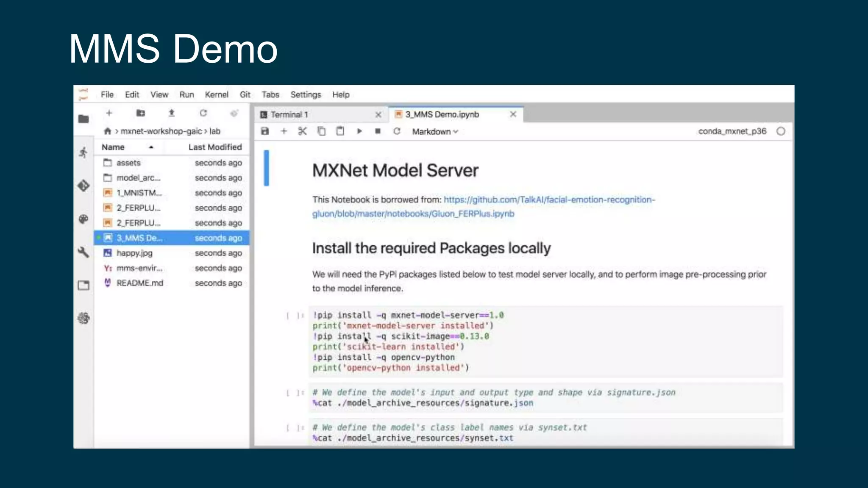Viewport: 868px width, 488px height.
Task: Select the MXNet Model Server heading cell
Action: coord(395,171)
